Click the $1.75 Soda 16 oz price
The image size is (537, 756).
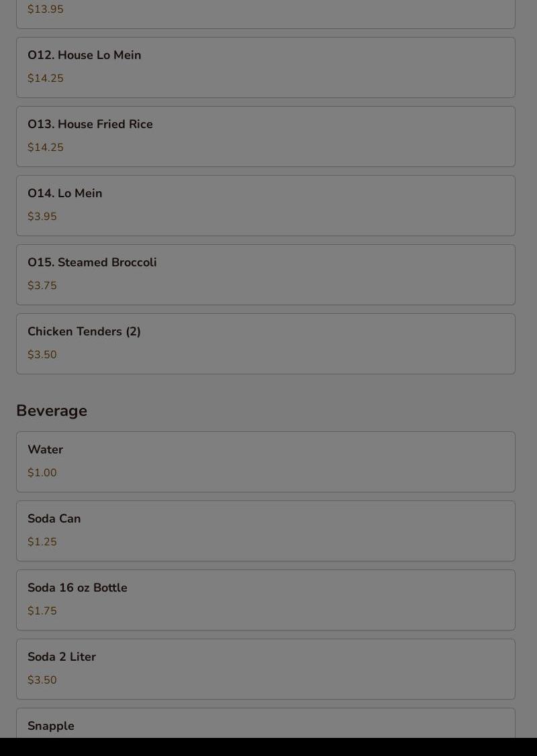pyautogui.click(x=42, y=611)
